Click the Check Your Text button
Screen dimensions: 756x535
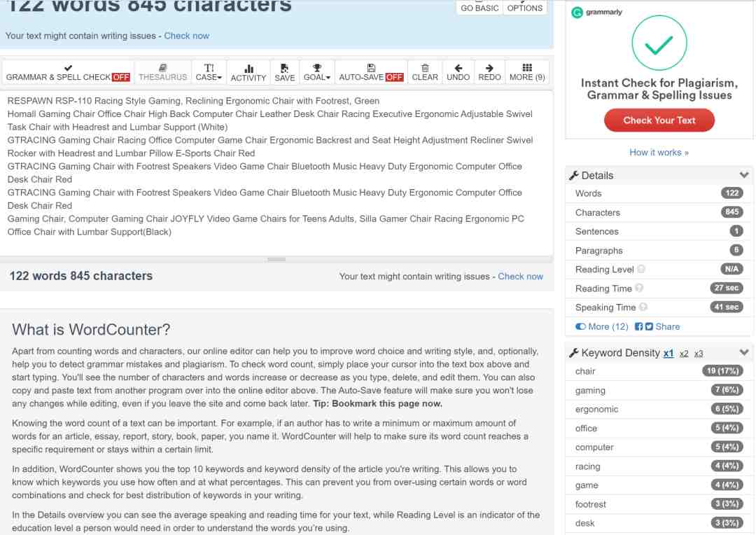click(659, 120)
